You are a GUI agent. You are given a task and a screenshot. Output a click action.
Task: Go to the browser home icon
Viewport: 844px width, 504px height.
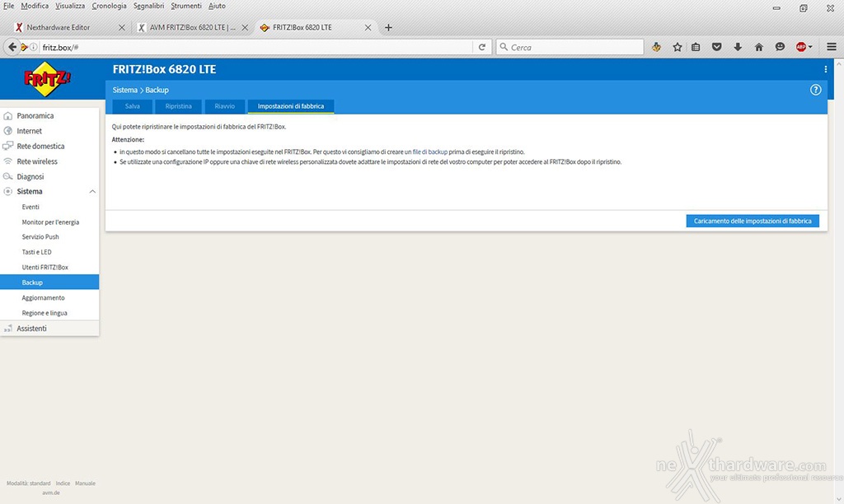(758, 47)
